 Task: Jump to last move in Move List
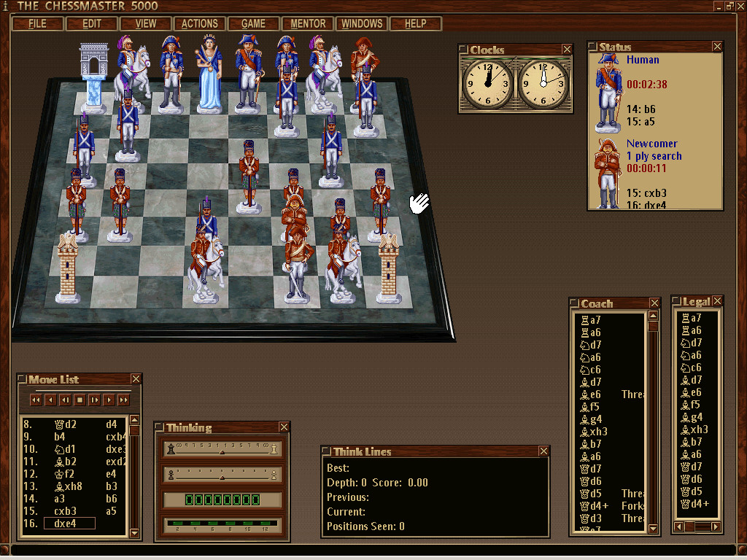coord(124,400)
